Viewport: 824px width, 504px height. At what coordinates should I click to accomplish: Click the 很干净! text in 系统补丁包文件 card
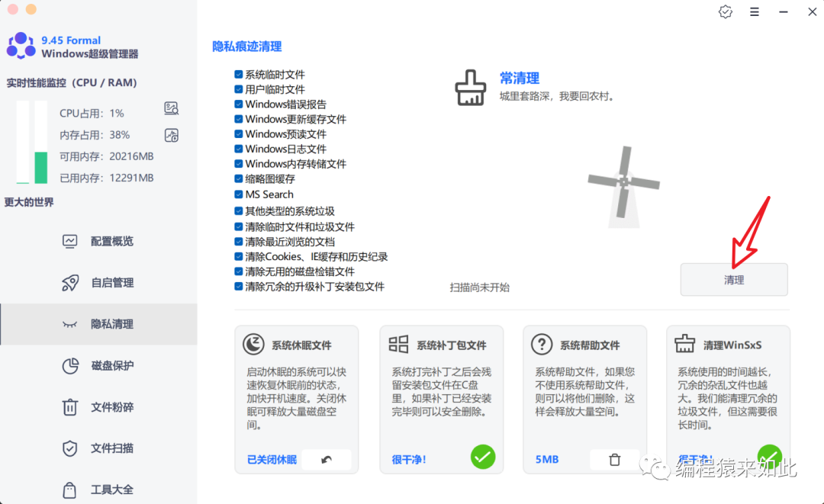[x=409, y=460]
